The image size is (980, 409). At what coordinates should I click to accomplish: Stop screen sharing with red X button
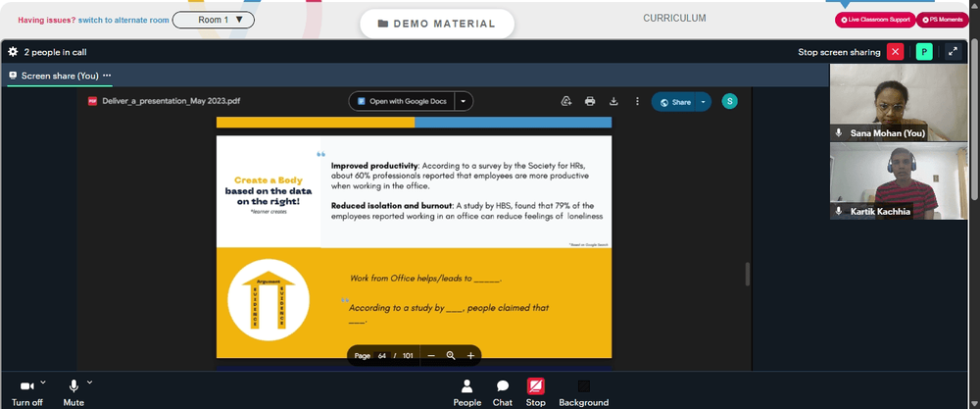point(895,52)
